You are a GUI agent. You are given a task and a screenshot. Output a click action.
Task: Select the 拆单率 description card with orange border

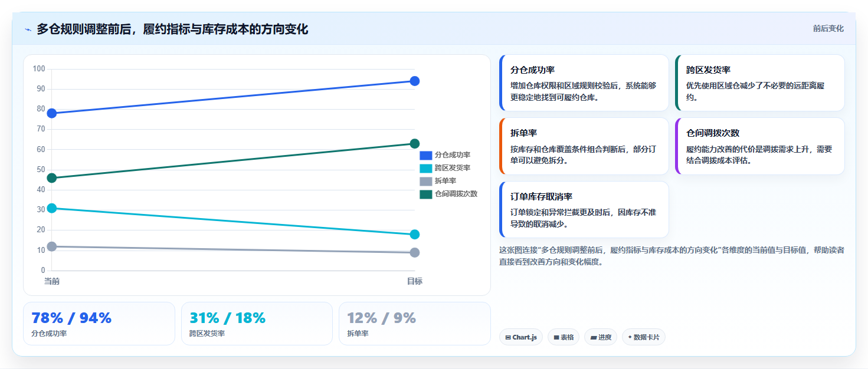(584, 146)
